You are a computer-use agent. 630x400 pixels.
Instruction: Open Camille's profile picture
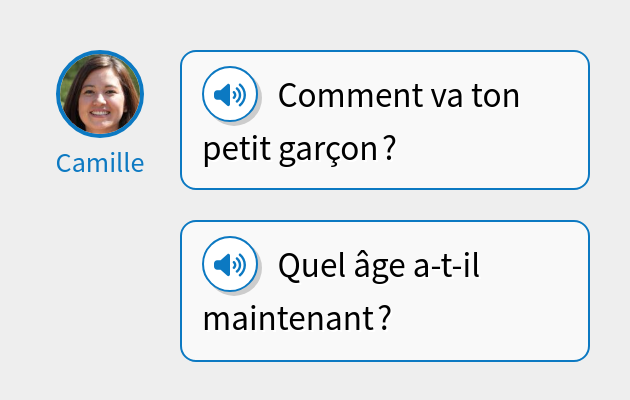click(100, 93)
